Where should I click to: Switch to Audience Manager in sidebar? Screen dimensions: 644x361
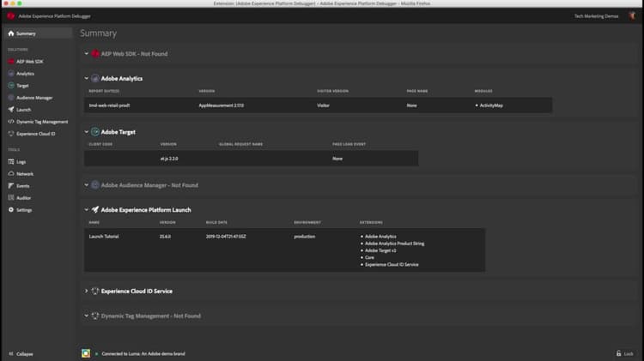point(34,98)
